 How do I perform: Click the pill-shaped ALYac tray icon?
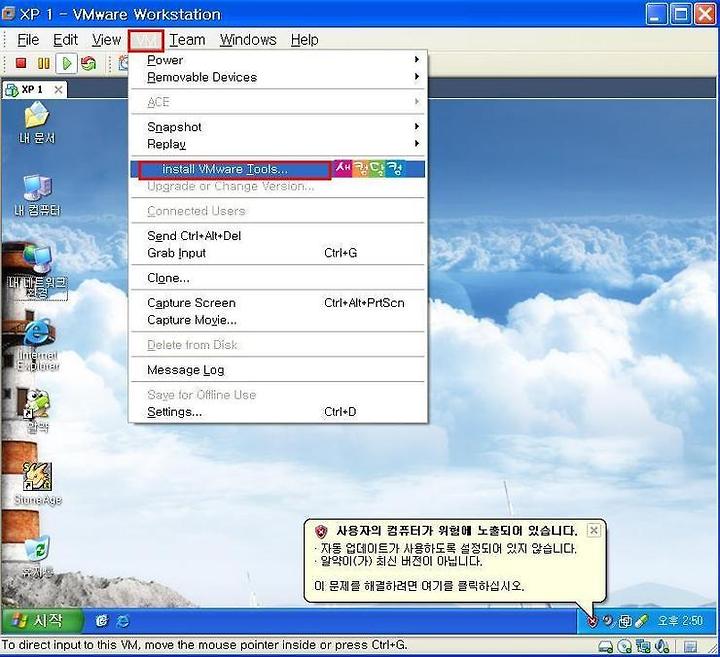[641, 622]
